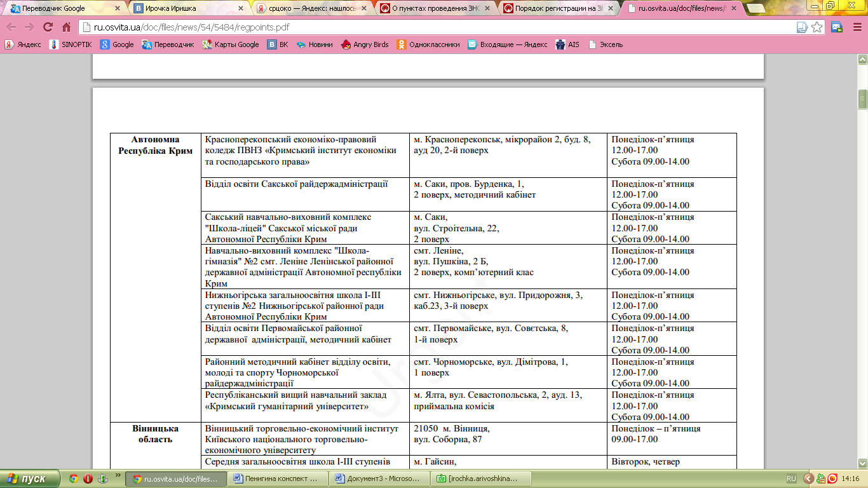Image resolution: width=868 pixels, height=488 pixels.
Task: Open the Яндекс bookmark
Action: click(x=23, y=44)
